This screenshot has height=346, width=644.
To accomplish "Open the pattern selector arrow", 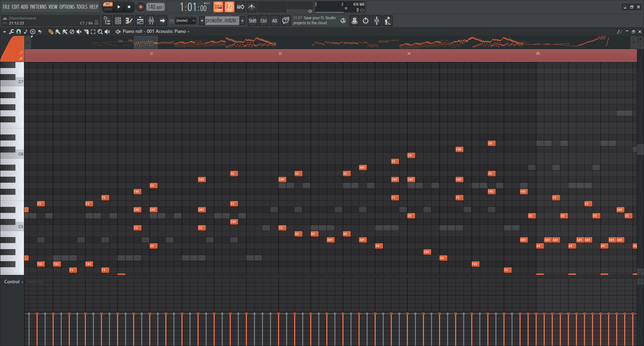I will pos(202,21).
